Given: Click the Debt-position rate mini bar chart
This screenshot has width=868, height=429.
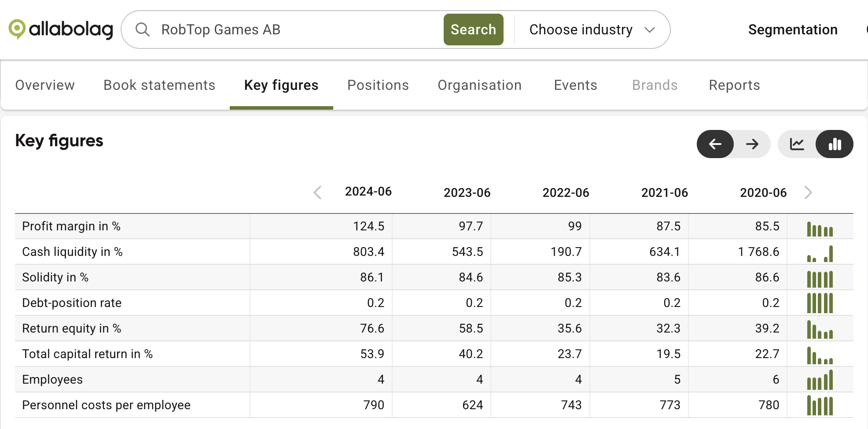Looking at the screenshot, I should coord(820,303).
